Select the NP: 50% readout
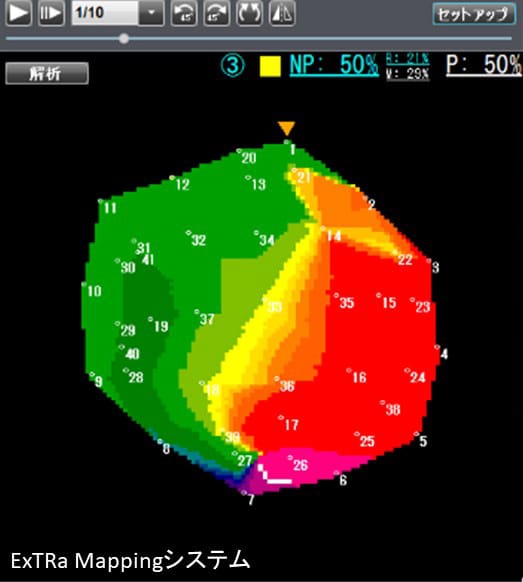 point(334,65)
